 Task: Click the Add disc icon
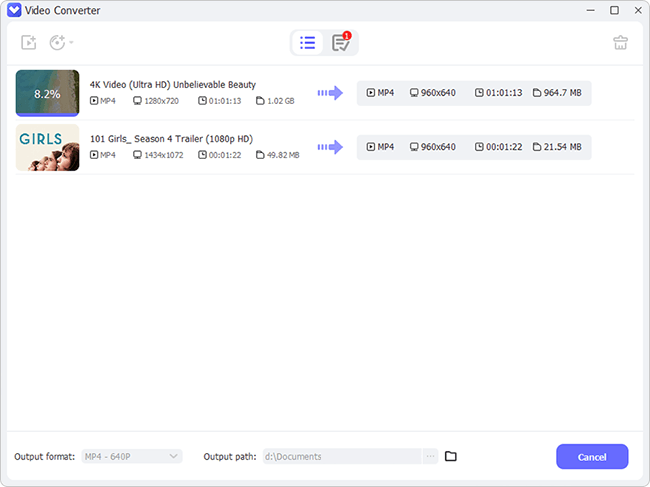[57, 42]
